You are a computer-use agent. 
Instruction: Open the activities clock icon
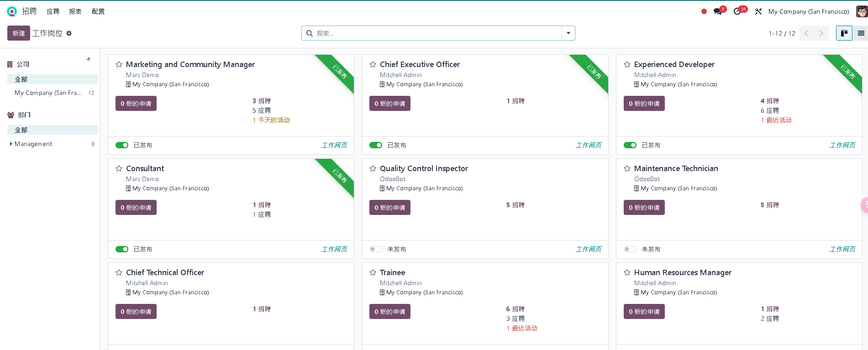point(737,11)
